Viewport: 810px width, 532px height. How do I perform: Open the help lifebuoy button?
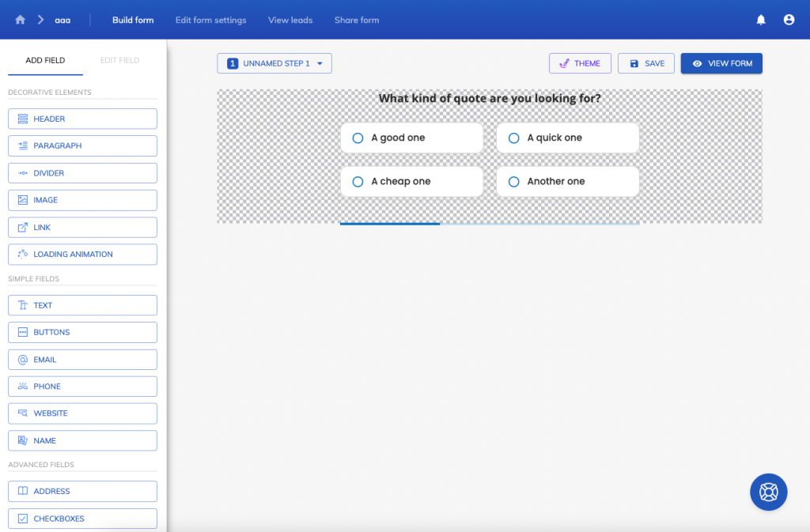769,492
